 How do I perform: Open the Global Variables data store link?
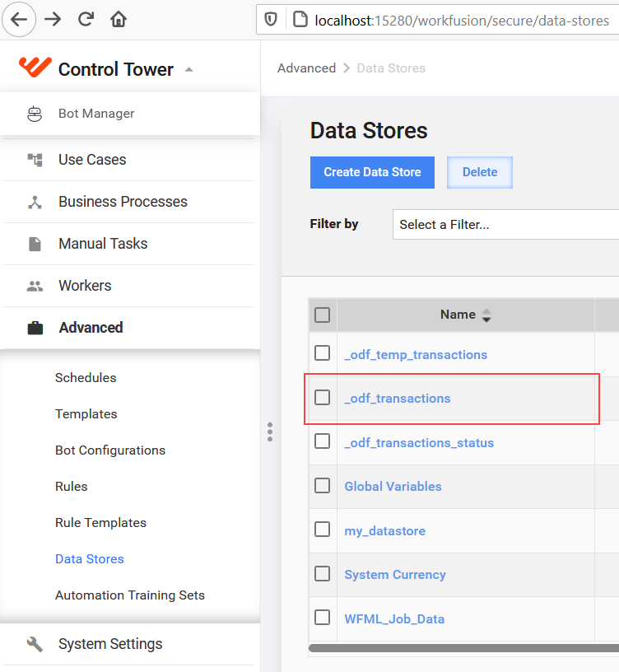coord(393,487)
